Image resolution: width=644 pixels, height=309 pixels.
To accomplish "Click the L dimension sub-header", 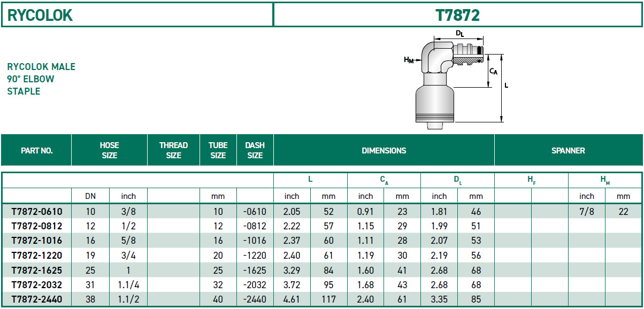I will pos(310,180).
